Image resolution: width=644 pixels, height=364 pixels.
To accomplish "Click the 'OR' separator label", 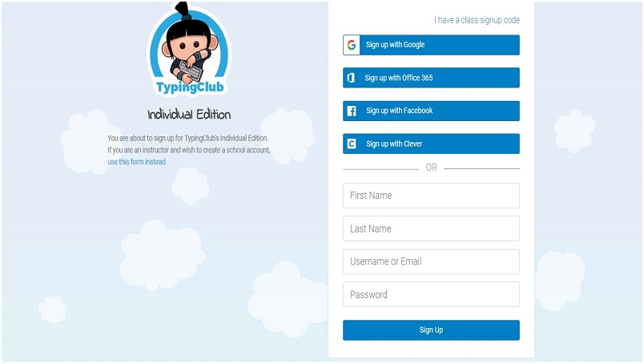I will click(431, 168).
